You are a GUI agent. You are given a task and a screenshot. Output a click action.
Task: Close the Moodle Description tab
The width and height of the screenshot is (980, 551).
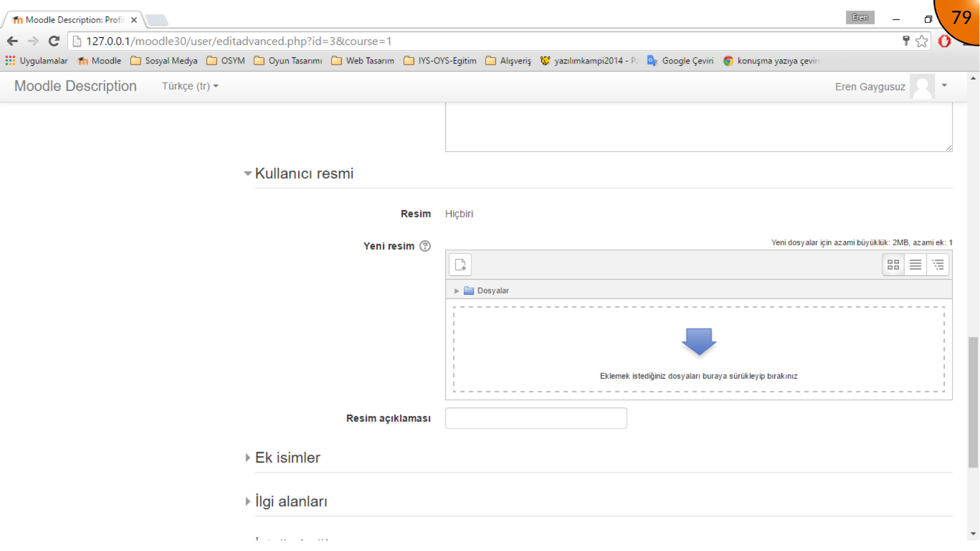click(x=134, y=20)
